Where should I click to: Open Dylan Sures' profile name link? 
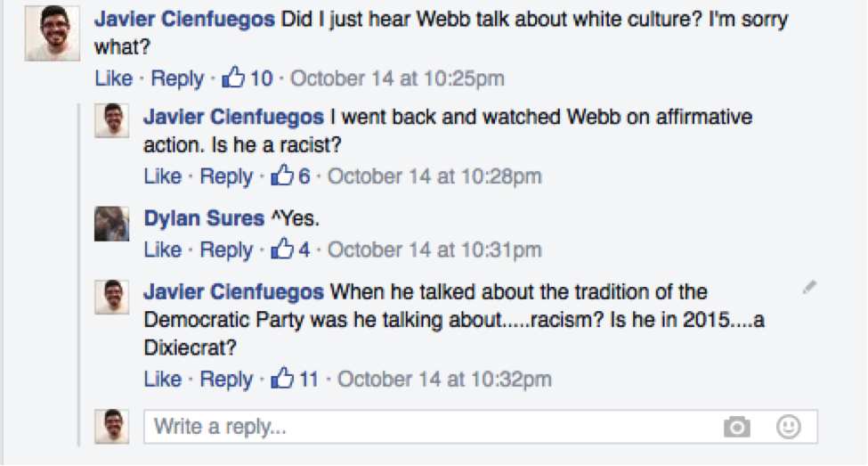204,218
